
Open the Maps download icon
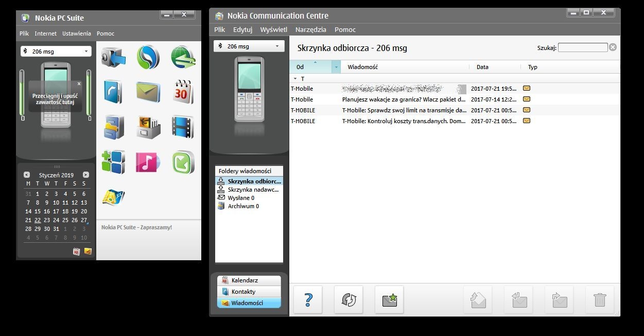point(113,197)
